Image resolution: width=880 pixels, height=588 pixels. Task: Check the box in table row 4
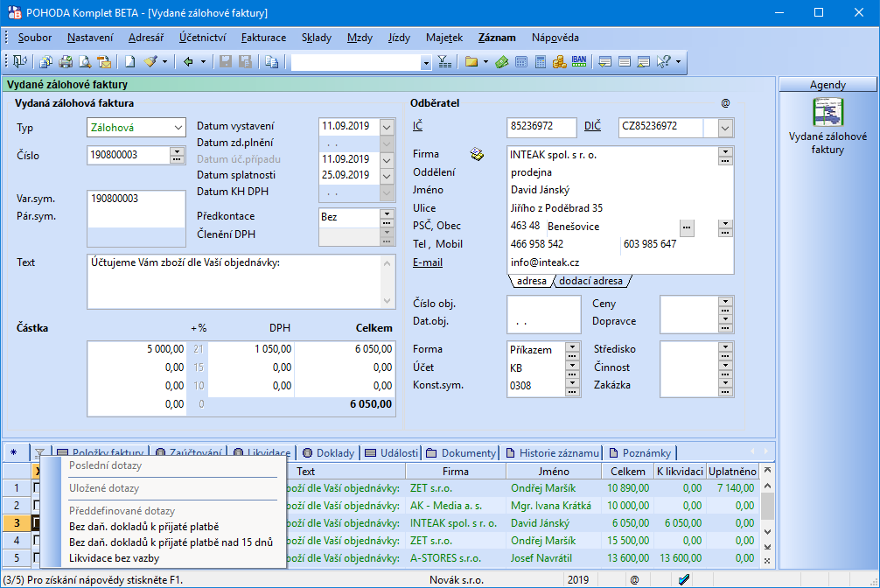tap(37, 540)
